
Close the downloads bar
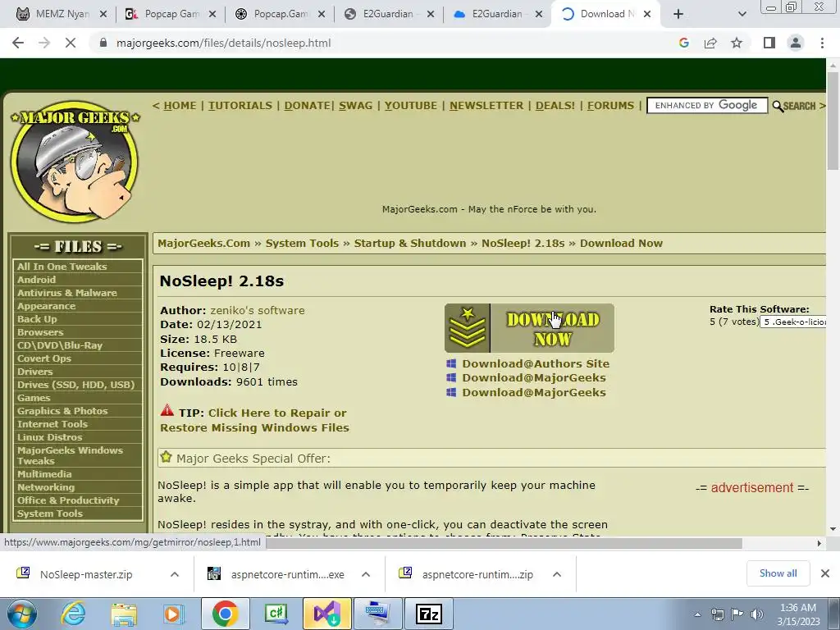tap(825, 573)
